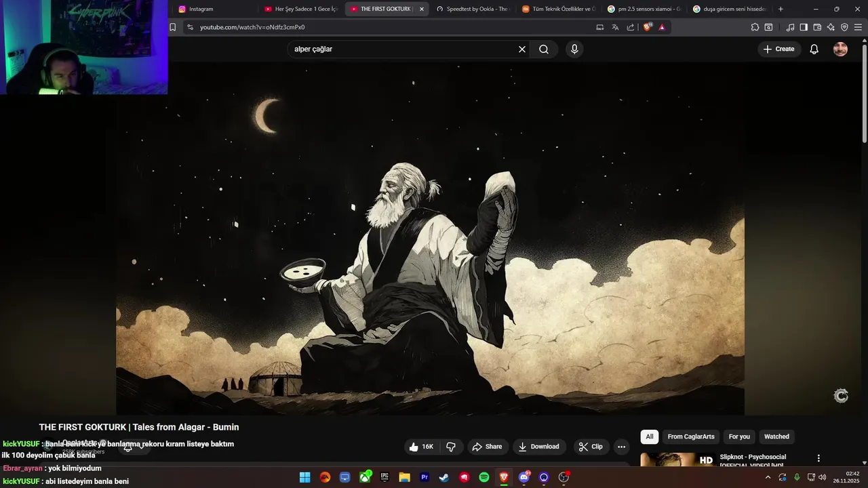Open Spotify from the taskbar
The width and height of the screenshot is (868, 488).
pos(484,477)
